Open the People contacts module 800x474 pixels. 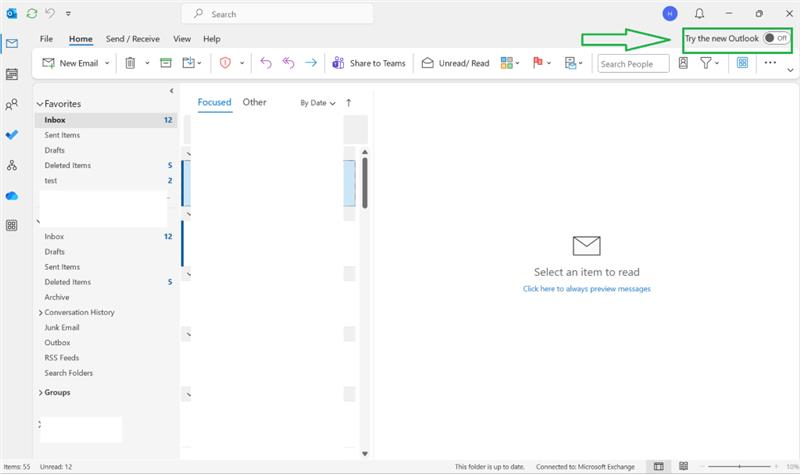click(12, 105)
